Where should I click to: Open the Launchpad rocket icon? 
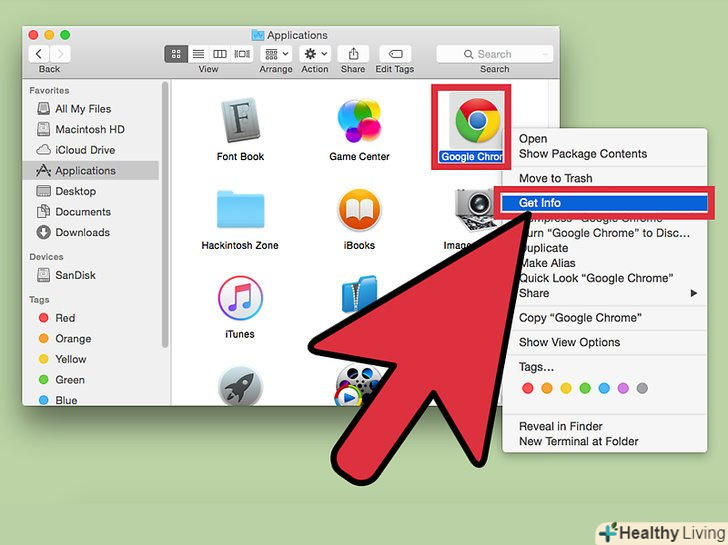pos(240,386)
